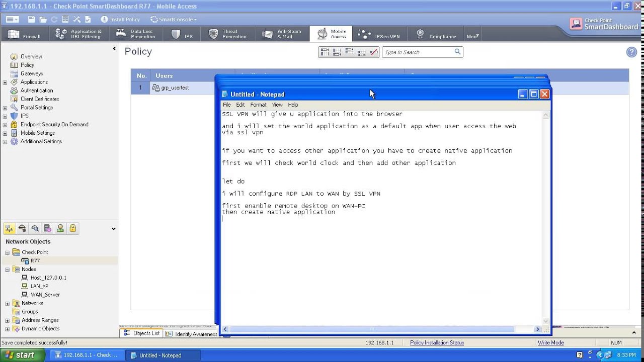This screenshot has width=644, height=362.
Task: Select Policy in the navigation tree
Action: pos(27,65)
